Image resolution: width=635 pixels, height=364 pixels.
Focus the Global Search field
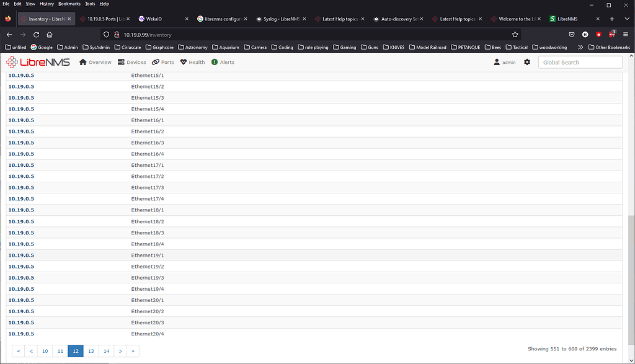pyautogui.click(x=580, y=62)
